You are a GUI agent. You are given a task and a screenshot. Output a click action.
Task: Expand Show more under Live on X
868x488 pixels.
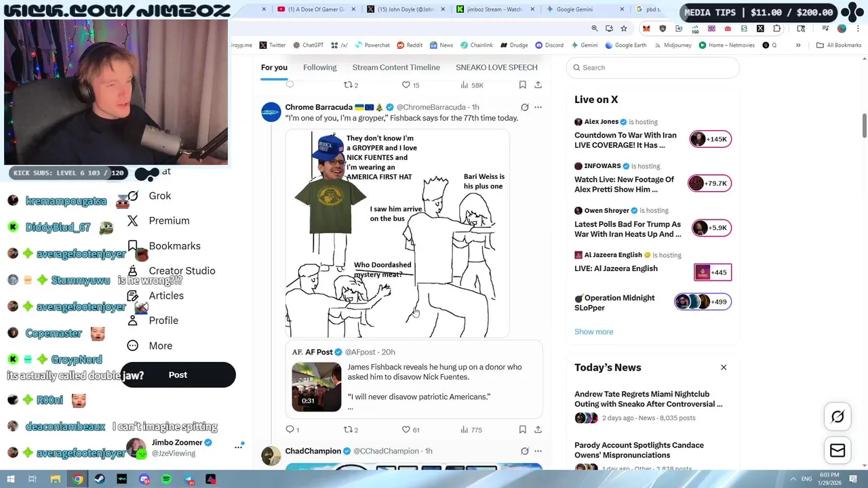tap(593, 331)
